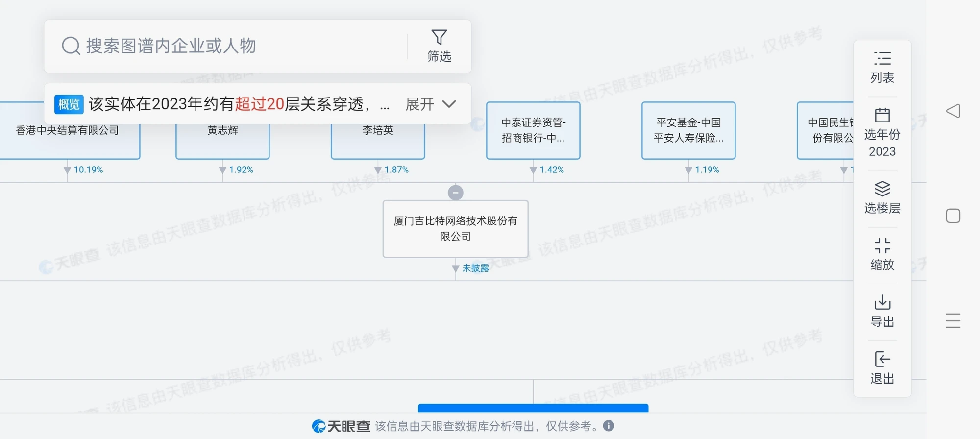Click the 退出 exit icon
The width and height of the screenshot is (980, 439).
coord(882,359)
